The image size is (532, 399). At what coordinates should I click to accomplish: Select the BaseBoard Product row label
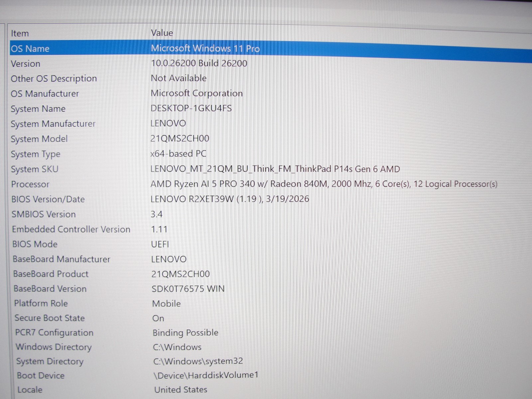[51, 274]
